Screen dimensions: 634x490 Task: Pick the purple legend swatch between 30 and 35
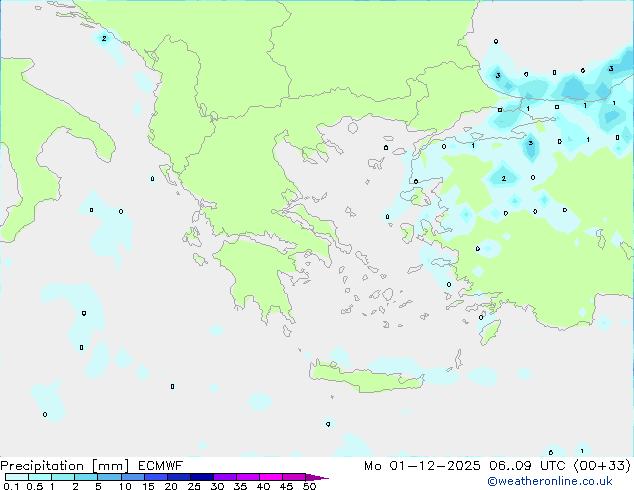coord(225,477)
